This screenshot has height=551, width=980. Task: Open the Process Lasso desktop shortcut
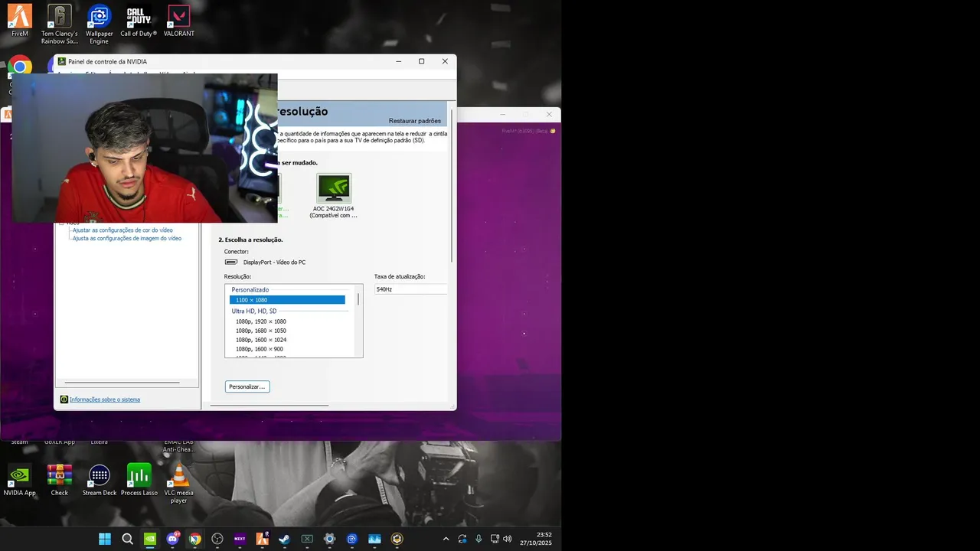click(139, 480)
